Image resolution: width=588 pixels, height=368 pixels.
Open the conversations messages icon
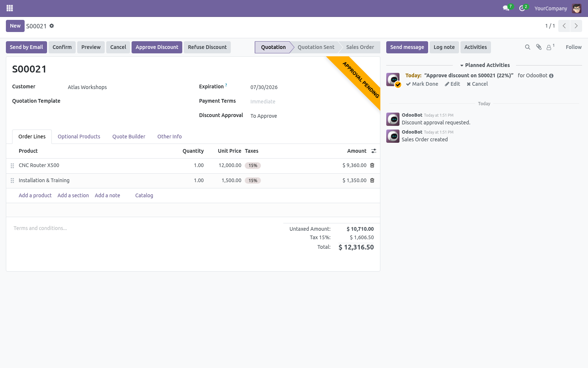[506, 8]
